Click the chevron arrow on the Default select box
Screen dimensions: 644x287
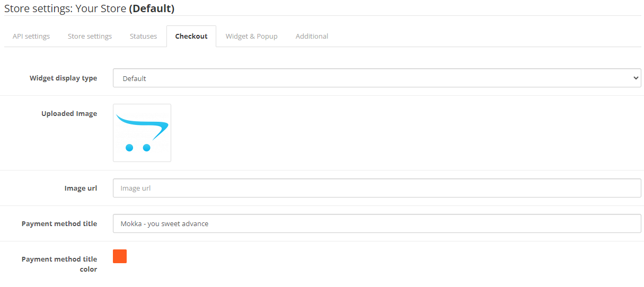pos(636,78)
